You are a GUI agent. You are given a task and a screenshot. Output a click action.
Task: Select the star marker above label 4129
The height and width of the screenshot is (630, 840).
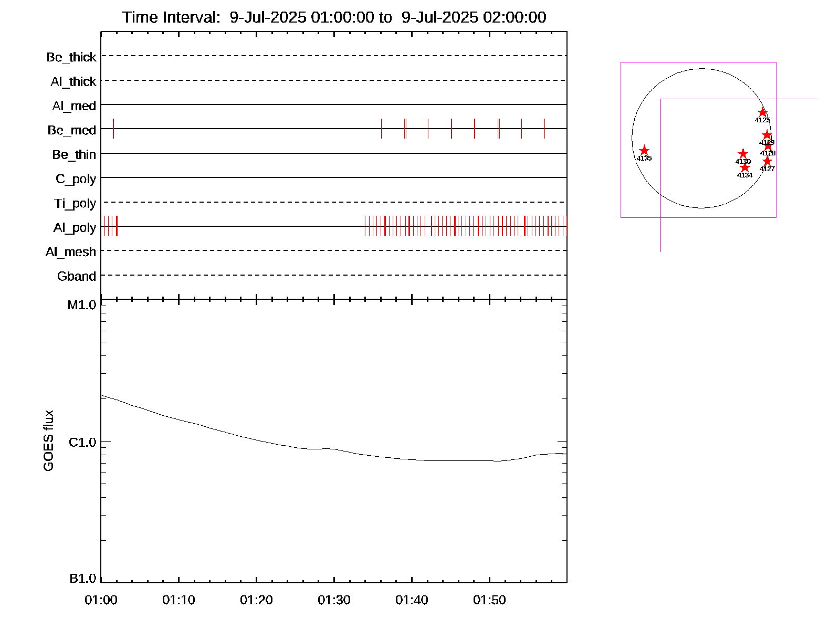pos(766,135)
